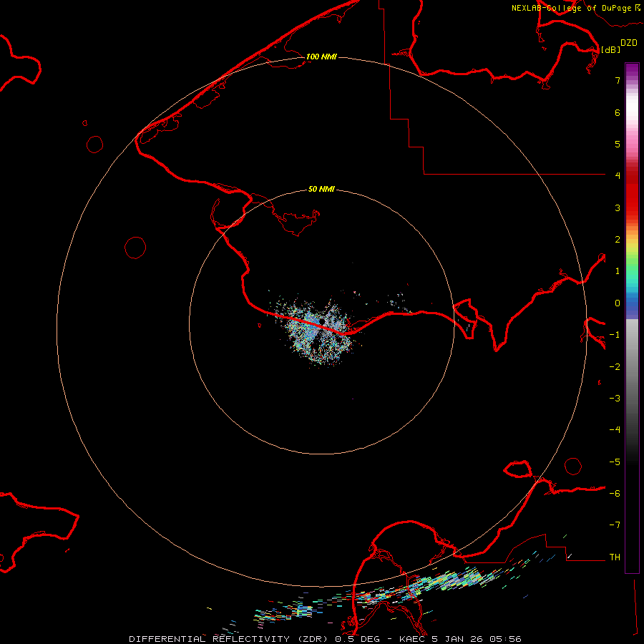Click the DIFFERENTIAL REFLECTIVITY (ZDR) title text
The height and width of the screenshot is (644, 644).
pos(228,639)
